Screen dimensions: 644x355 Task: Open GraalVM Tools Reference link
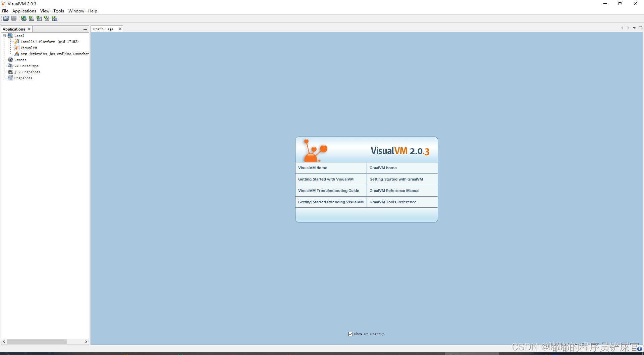[x=393, y=202]
